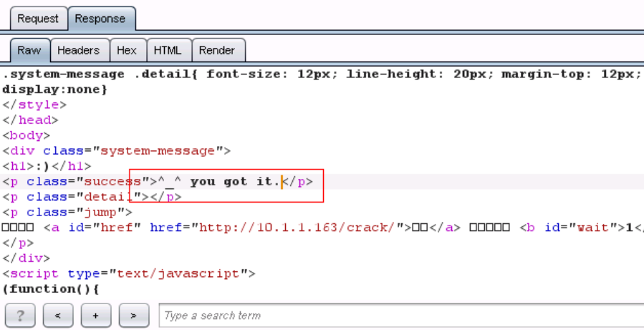The image size is (644, 330).
Task: Switch to the Headers view tab
Action: click(79, 51)
